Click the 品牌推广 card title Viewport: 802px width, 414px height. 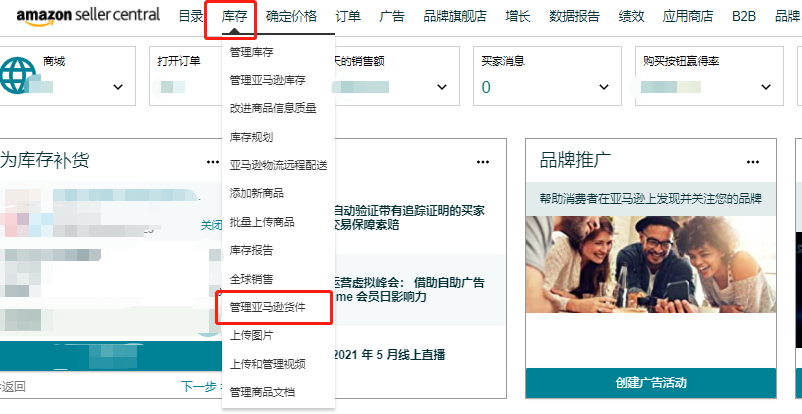point(575,160)
